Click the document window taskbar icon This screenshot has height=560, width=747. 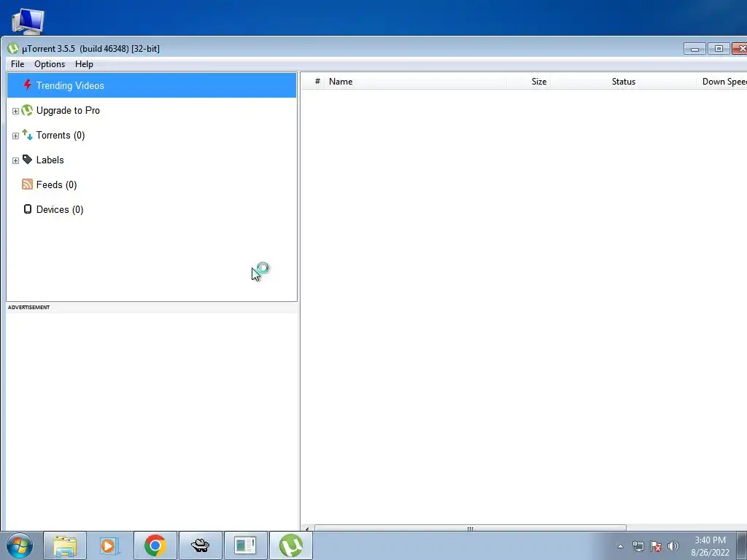tap(245, 545)
